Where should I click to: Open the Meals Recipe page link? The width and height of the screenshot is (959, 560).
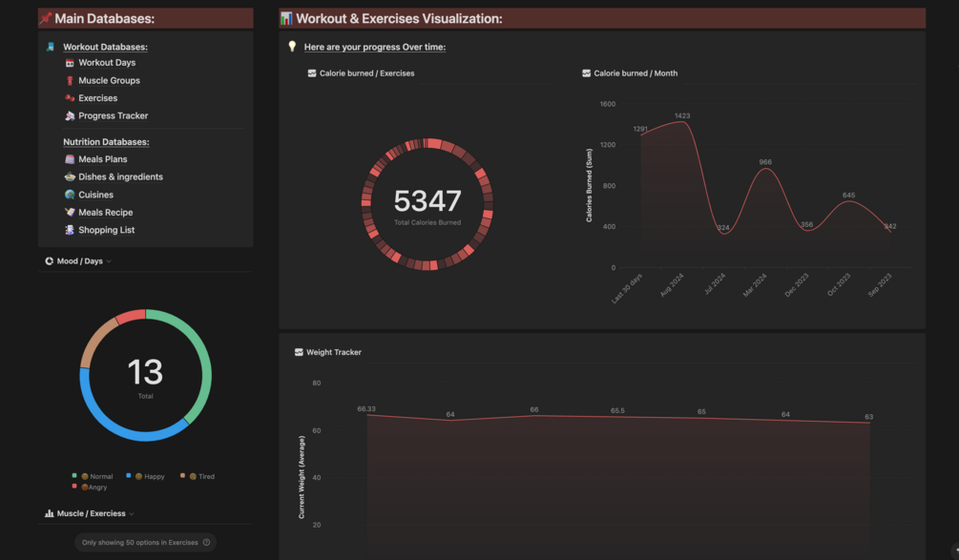click(x=105, y=212)
